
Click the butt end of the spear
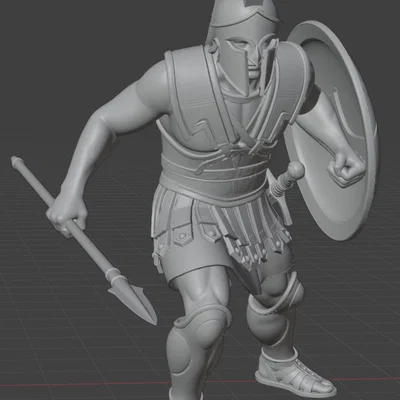16,161
